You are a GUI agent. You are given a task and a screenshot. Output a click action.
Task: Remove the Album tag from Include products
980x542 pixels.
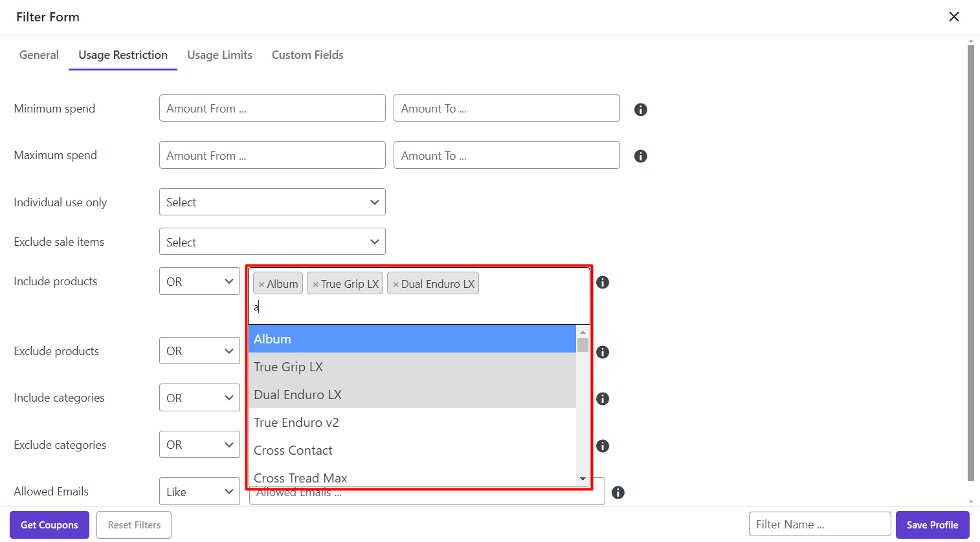point(262,285)
